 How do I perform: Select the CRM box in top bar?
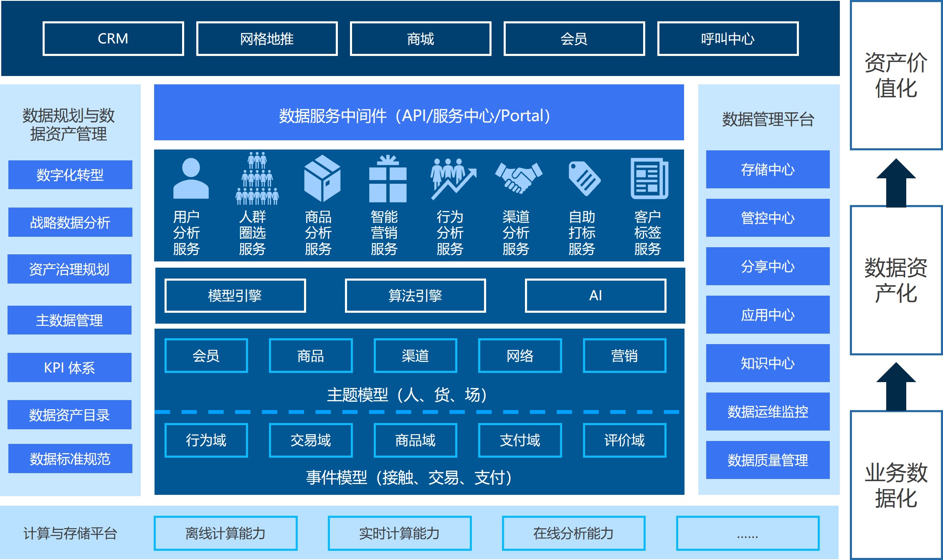click(113, 39)
